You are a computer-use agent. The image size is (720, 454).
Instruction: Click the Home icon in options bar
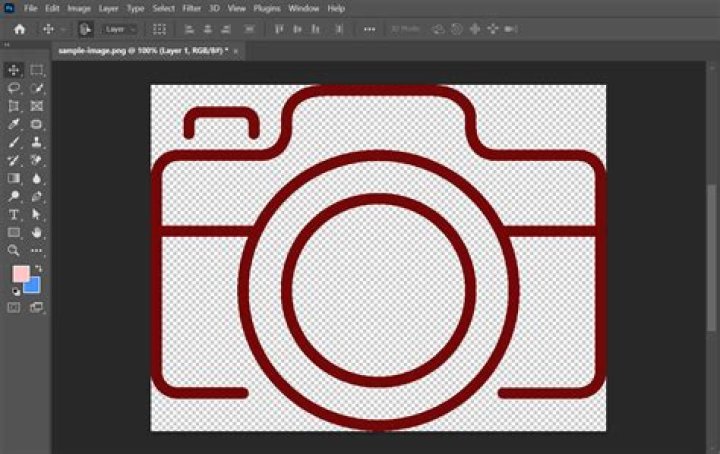[x=19, y=29]
